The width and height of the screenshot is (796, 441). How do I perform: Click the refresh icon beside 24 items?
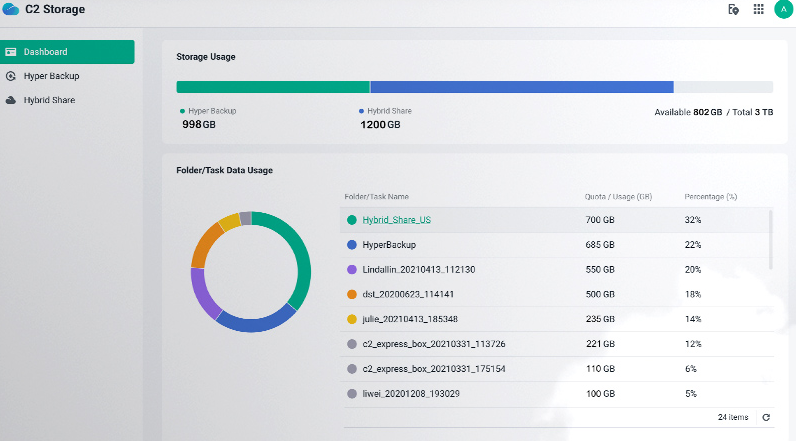click(x=766, y=417)
